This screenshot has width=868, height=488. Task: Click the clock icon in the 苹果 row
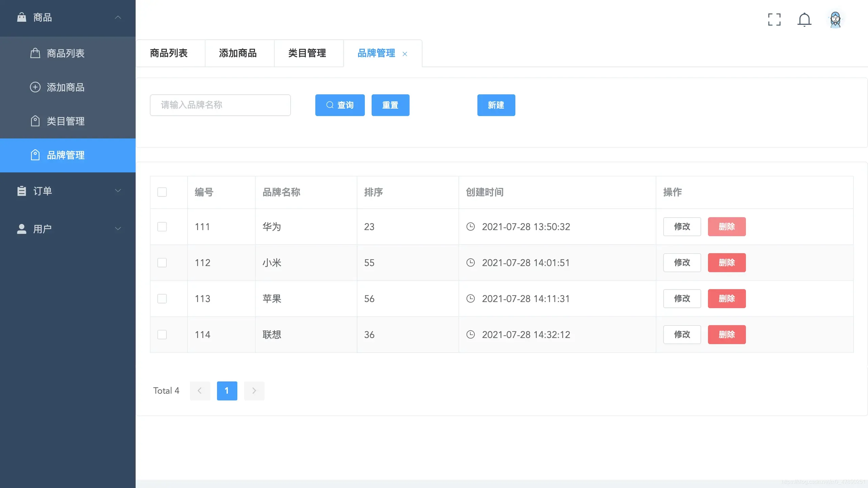pyautogui.click(x=471, y=298)
